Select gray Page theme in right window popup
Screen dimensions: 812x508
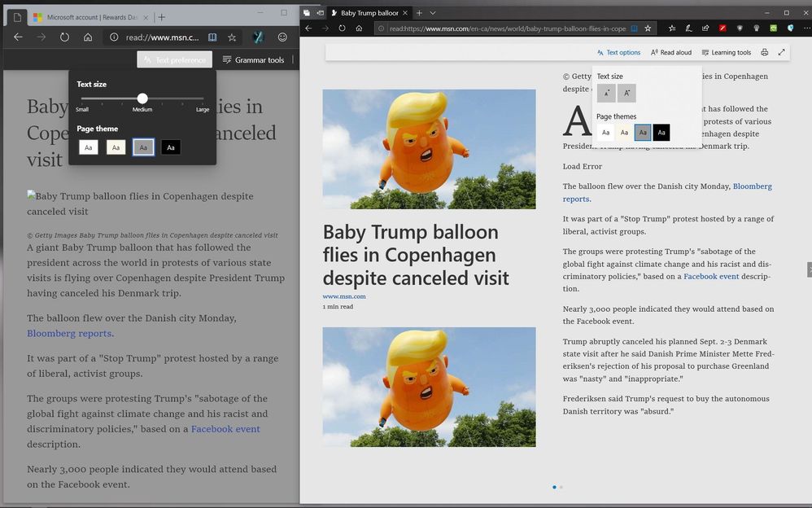click(x=643, y=132)
